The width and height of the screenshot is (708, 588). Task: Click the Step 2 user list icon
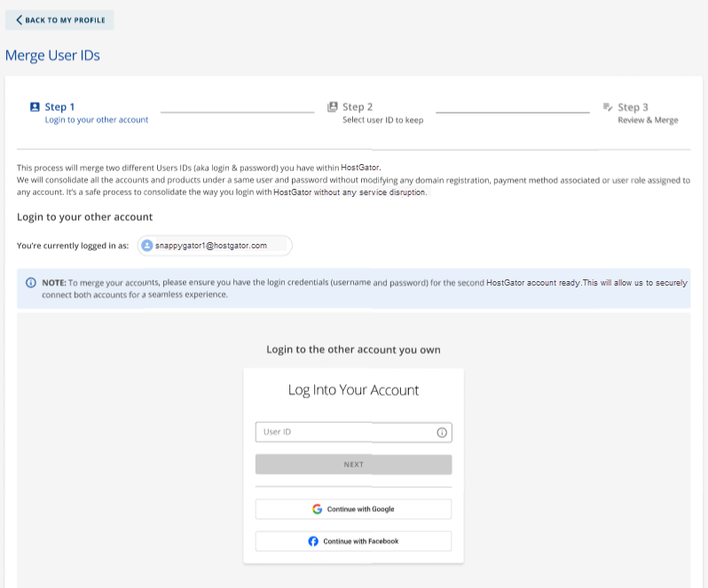coord(333,106)
